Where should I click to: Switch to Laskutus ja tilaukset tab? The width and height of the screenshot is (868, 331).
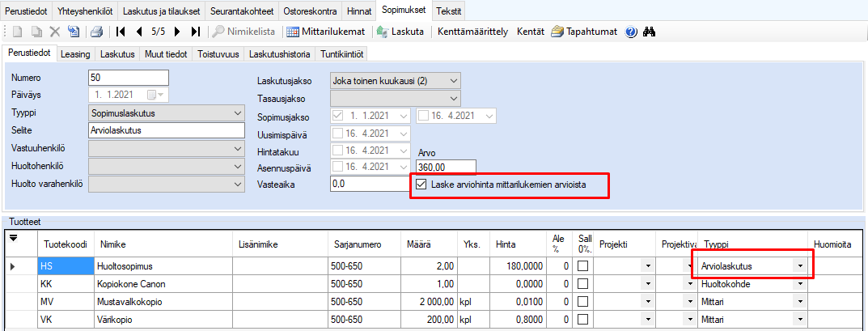(163, 11)
